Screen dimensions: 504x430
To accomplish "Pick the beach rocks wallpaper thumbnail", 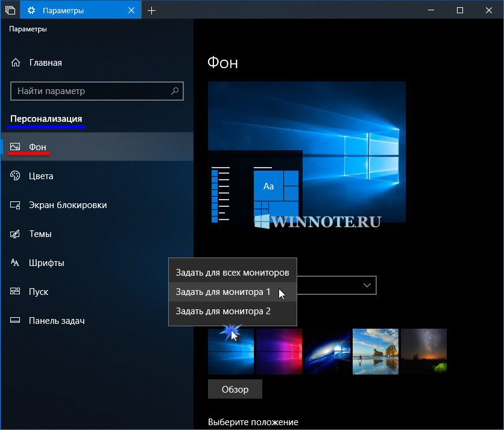I will (375, 352).
